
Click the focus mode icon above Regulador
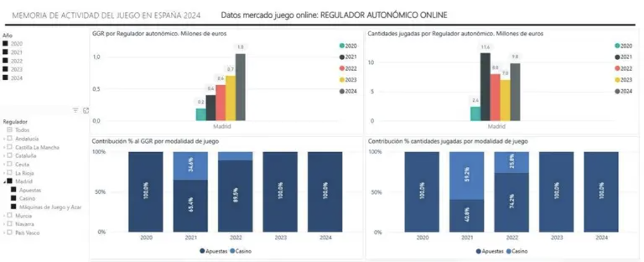click(86, 110)
